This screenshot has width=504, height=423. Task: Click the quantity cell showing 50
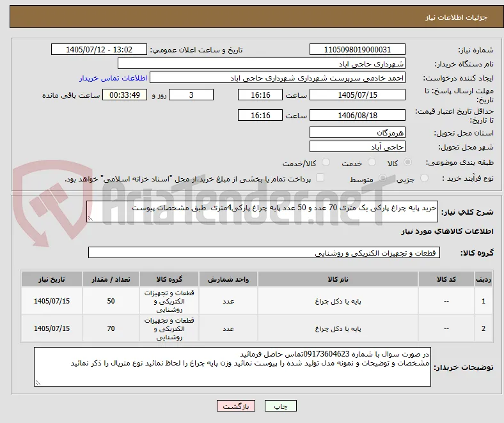111,301
